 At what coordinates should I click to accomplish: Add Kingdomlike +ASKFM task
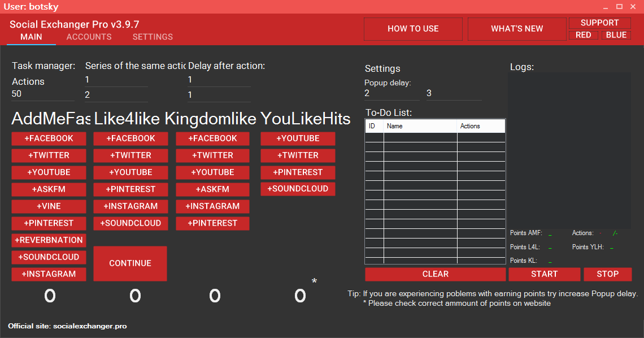(x=213, y=189)
